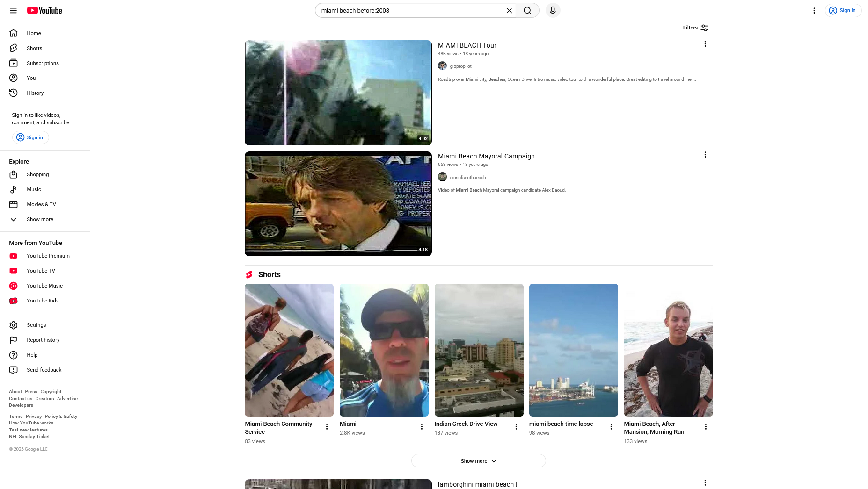This screenshot has width=868, height=489.
Task: Clear the search query with X
Action: click(x=509, y=10)
